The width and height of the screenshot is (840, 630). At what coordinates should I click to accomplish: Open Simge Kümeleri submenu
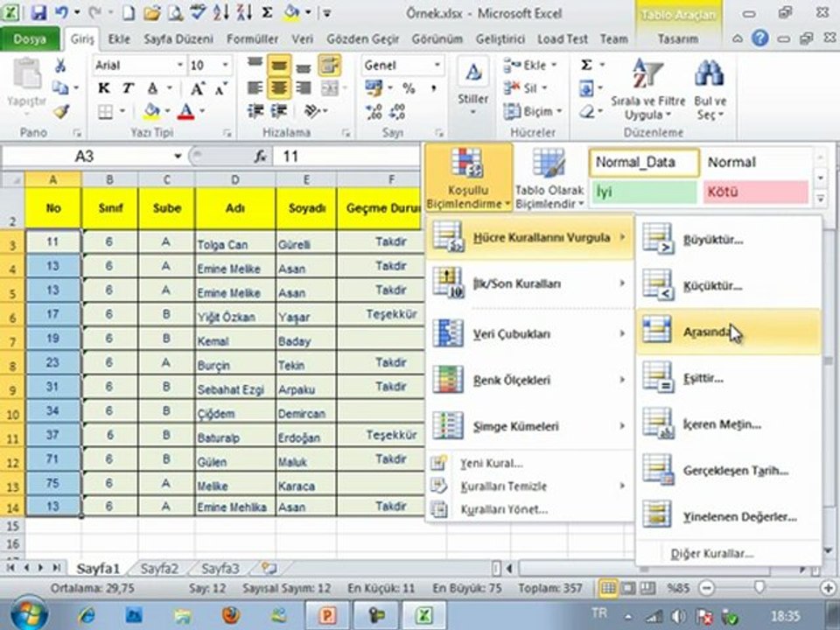click(530, 426)
